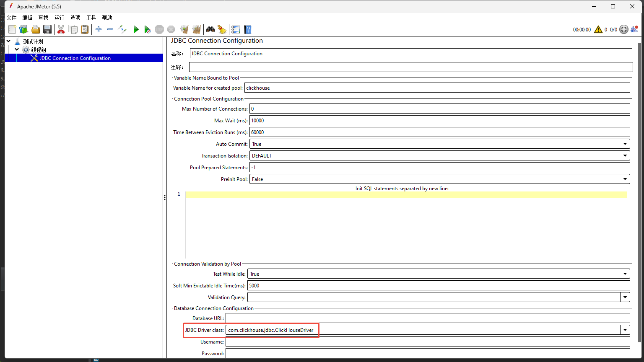This screenshot has width=644, height=362.
Task: Open the JDBC Driver class dropdown arrow
Action: click(625, 330)
